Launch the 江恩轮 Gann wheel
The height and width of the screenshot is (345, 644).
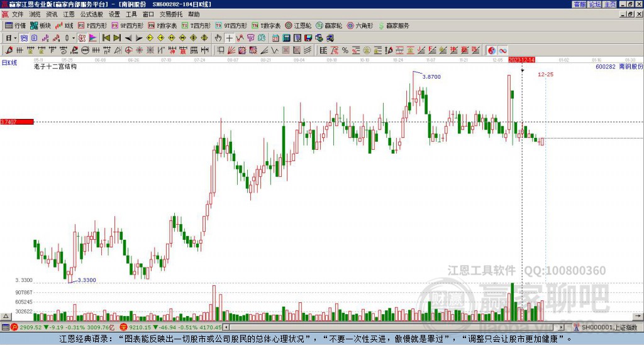point(297,25)
